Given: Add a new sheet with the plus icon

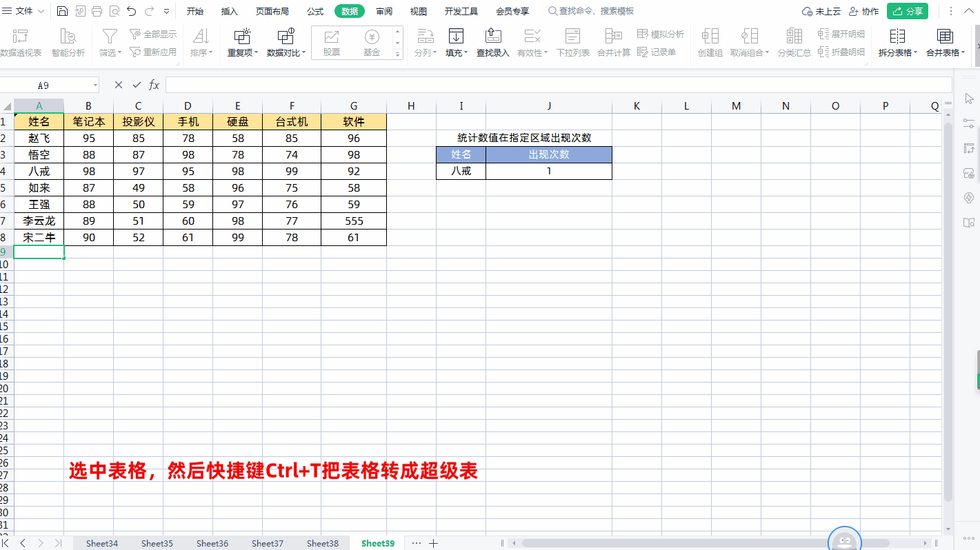Looking at the screenshot, I should [433, 543].
